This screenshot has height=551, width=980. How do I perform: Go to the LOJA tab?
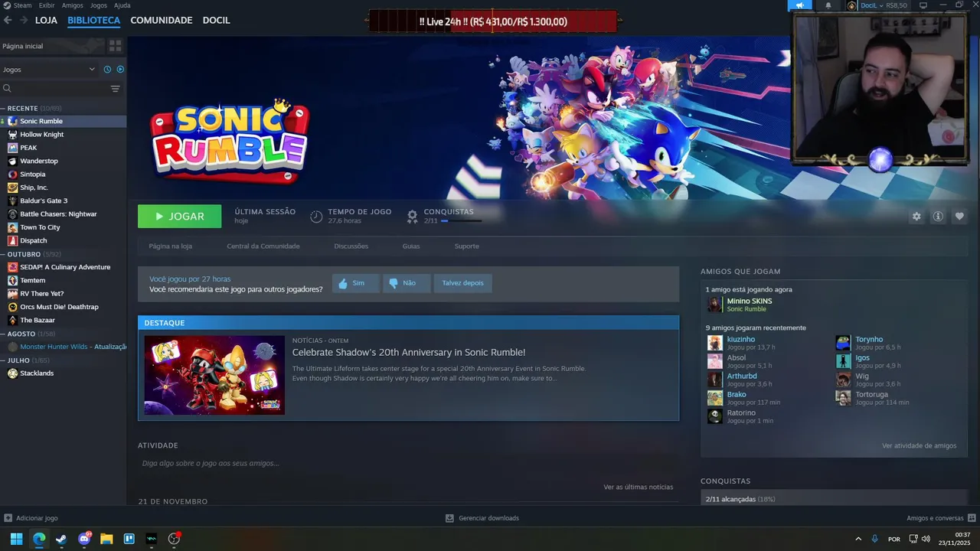coord(46,20)
